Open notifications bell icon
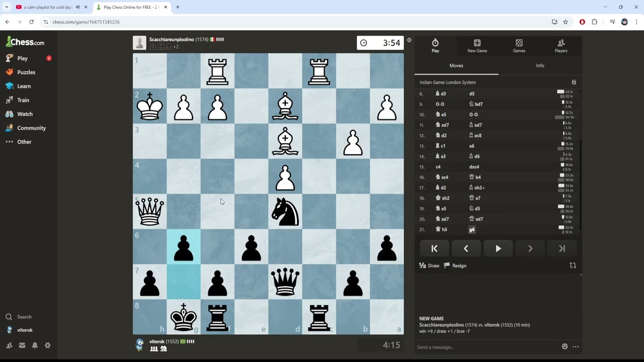 pyautogui.click(x=35, y=345)
